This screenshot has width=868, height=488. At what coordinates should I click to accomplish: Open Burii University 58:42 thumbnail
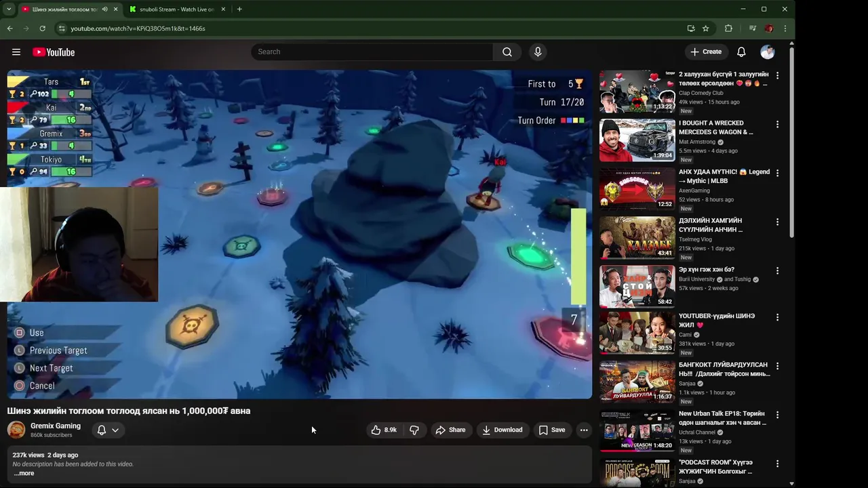pyautogui.click(x=637, y=287)
